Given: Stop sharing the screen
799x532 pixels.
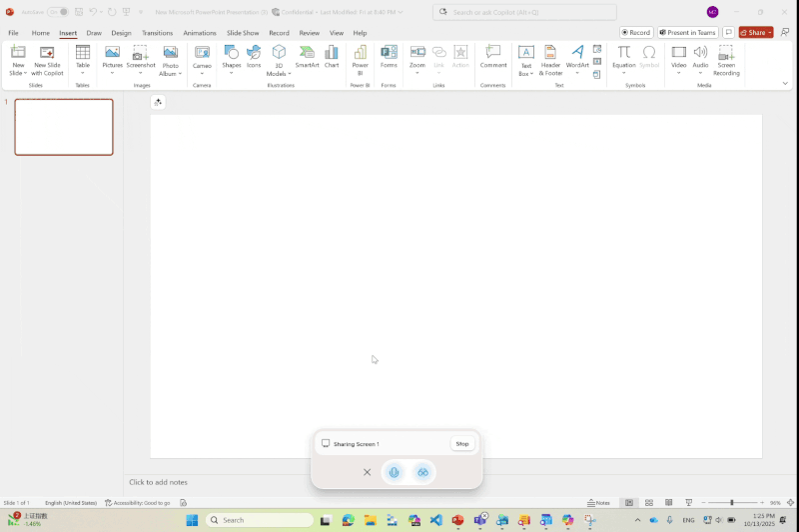Looking at the screenshot, I should [462, 443].
